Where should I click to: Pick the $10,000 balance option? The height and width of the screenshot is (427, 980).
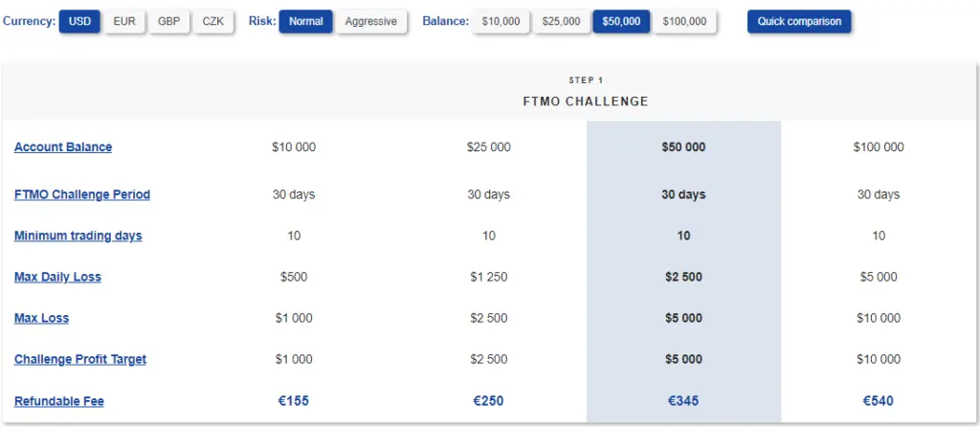(x=501, y=21)
